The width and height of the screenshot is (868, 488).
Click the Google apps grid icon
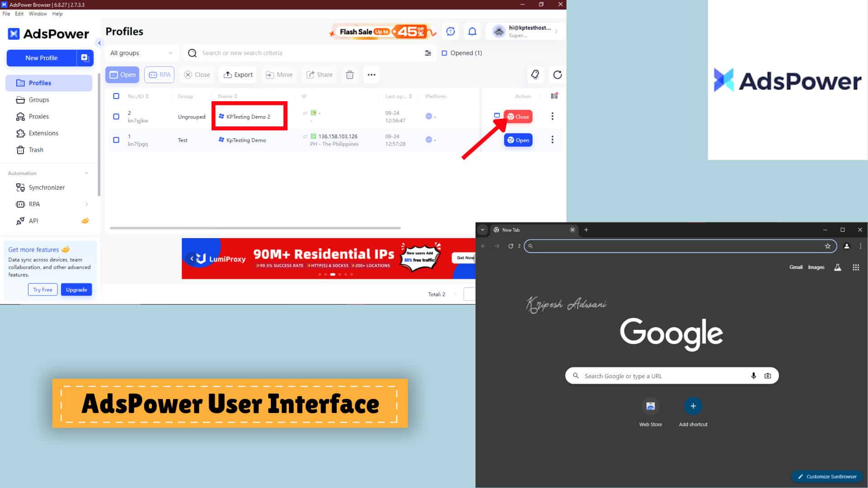click(x=855, y=267)
